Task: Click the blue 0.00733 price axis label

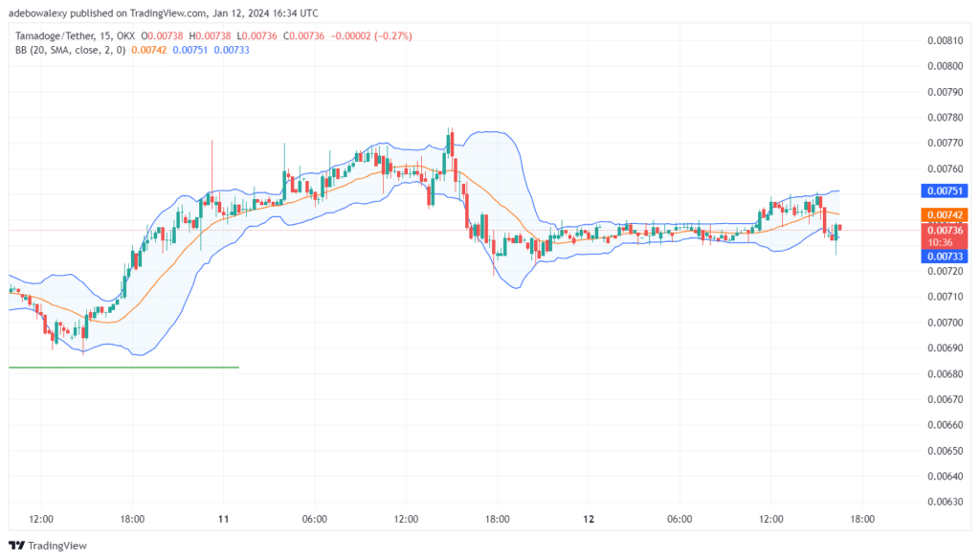Action: 945,257
